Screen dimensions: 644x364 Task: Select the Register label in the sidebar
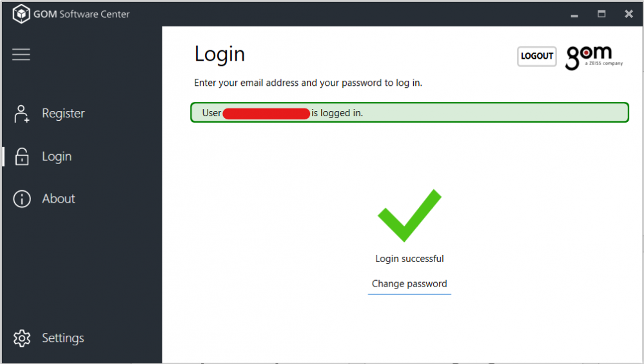63,114
